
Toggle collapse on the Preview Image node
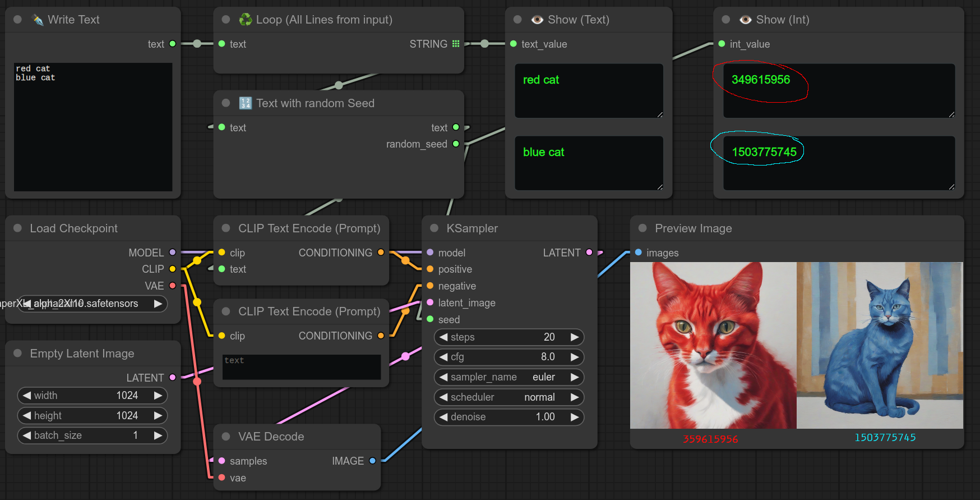(x=642, y=228)
